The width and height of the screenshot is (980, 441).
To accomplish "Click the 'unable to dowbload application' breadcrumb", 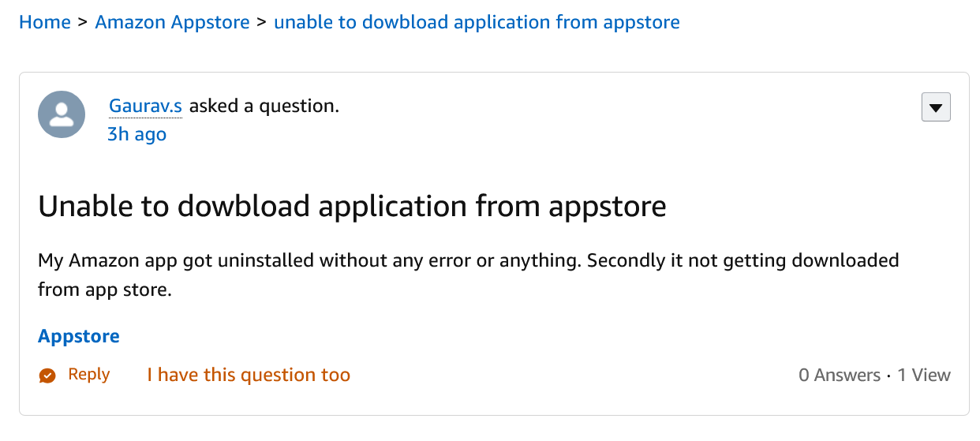I will pyautogui.click(x=477, y=22).
